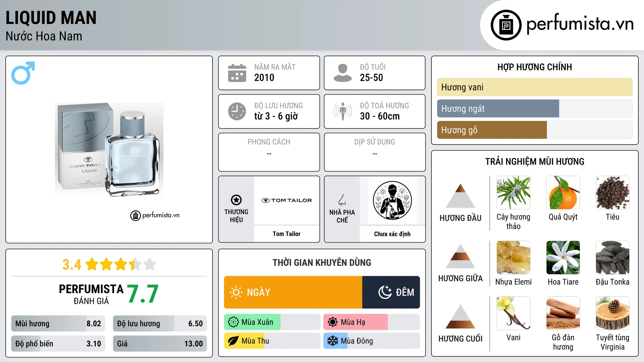
Task: Click the launch year value 2010
Action: (x=264, y=78)
